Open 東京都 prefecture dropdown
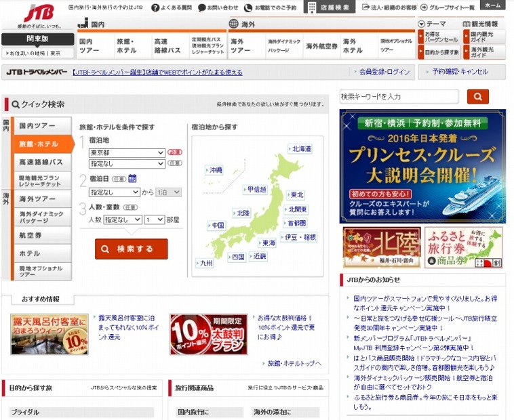 [x=127, y=153]
